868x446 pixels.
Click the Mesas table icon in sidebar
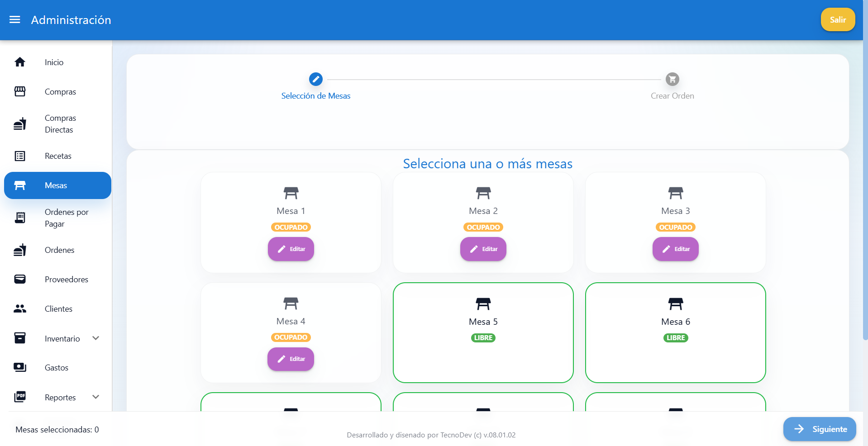[x=20, y=185]
